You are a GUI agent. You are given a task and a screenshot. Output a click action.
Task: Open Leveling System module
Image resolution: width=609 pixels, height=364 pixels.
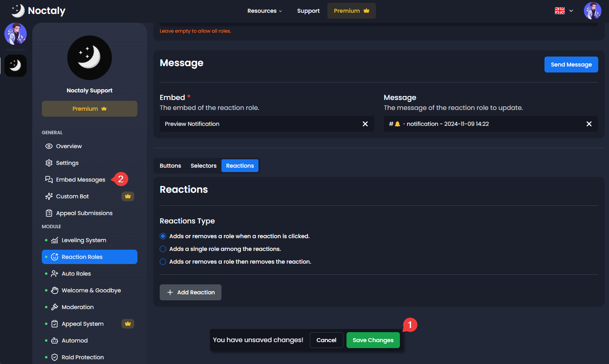[x=90, y=240]
